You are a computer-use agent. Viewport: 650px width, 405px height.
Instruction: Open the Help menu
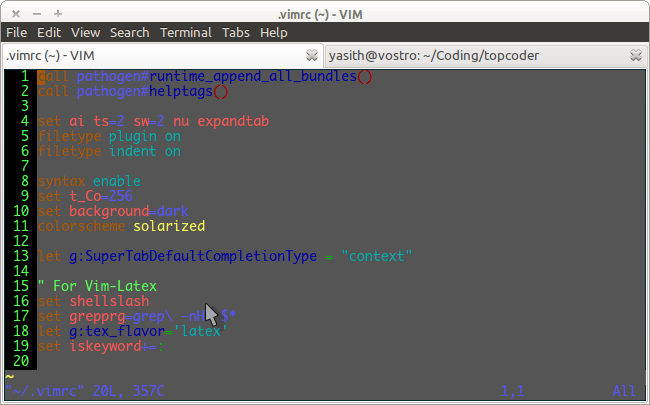tap(274, 32)
